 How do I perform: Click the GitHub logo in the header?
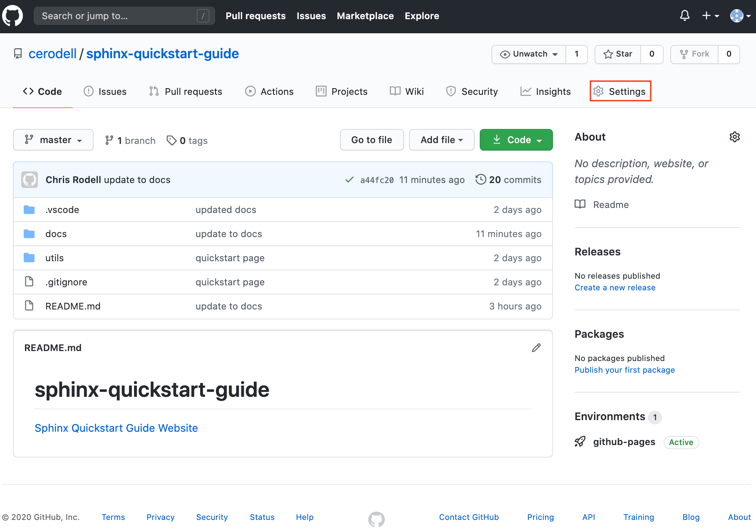(12, 16)
